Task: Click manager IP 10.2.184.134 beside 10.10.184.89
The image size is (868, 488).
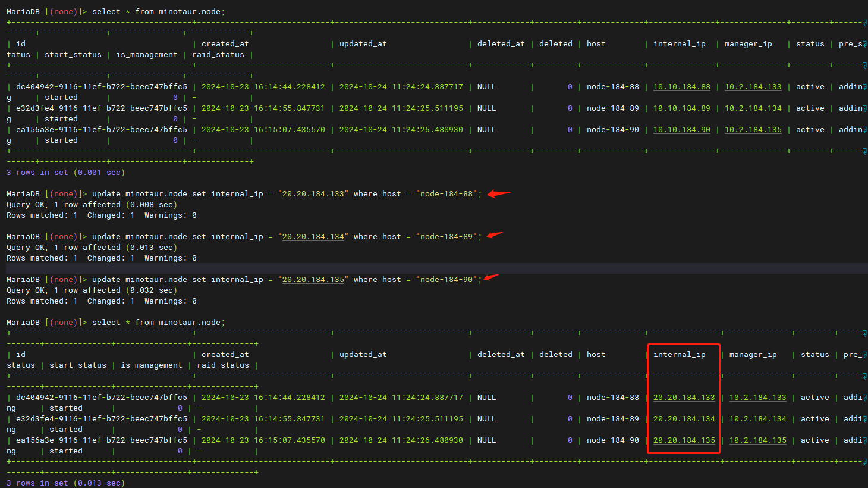Action: [753, 108]
